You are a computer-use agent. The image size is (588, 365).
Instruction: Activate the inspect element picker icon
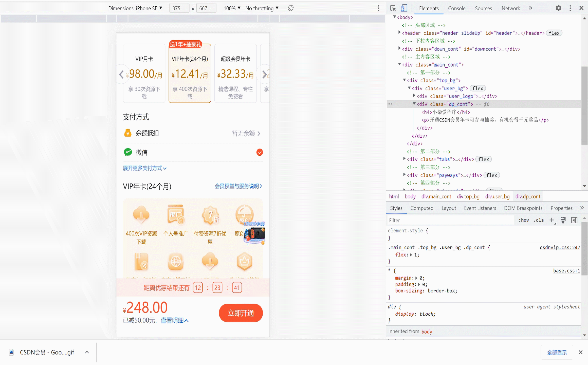coord(393,8)
